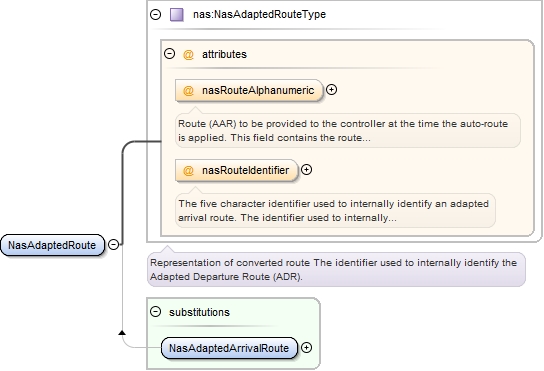This screenshot has width=544, height=371.
Task: Click the @ icon in nasRouteIdentifier
Action: click(x=188, y=170)
